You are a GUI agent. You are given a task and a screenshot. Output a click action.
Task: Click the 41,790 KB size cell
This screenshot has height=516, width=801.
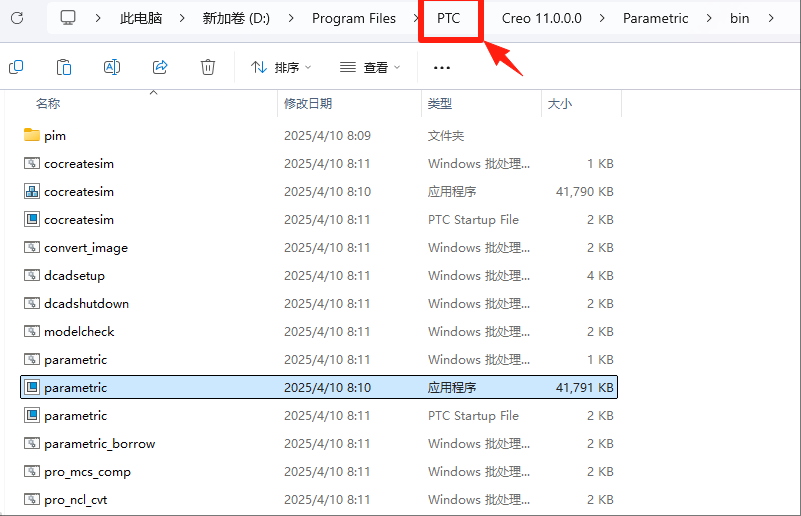(584, 192)
